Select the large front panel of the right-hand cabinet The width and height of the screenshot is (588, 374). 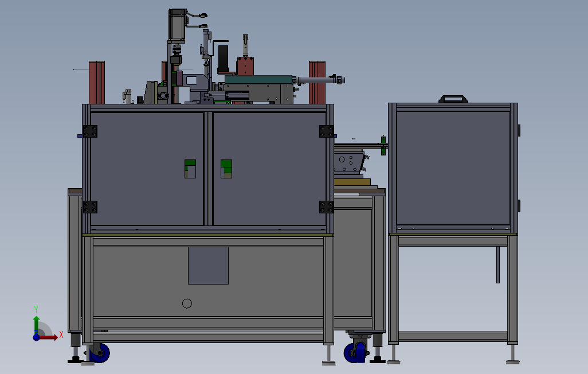(453, 168)
